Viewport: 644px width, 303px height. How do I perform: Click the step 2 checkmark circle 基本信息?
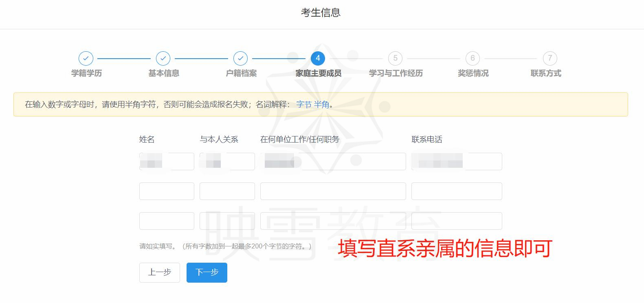[x=163, y=58]
